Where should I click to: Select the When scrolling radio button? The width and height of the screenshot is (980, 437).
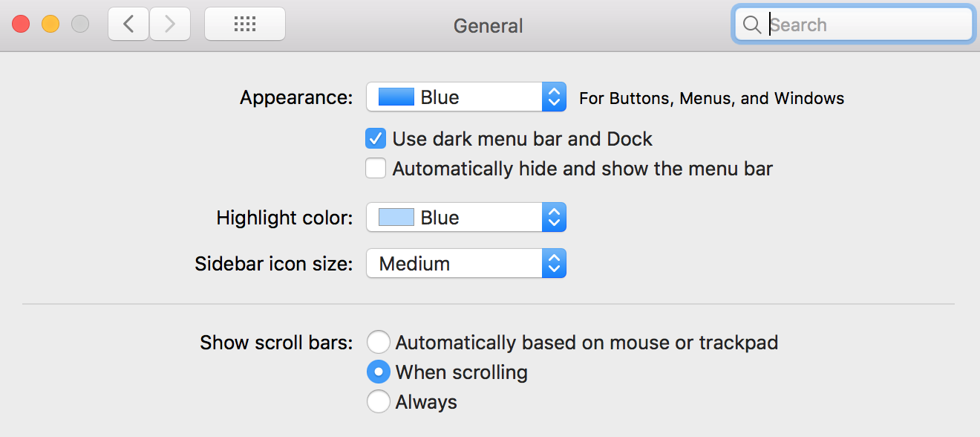tap(379, 372)
